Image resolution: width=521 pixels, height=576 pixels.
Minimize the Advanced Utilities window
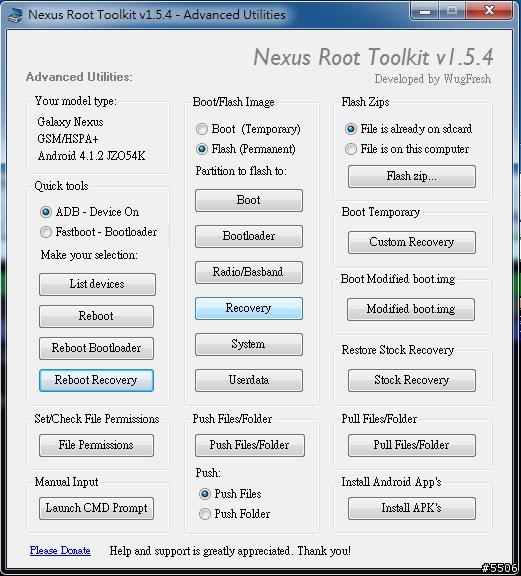pyautogui.click(x=425, y=11)
